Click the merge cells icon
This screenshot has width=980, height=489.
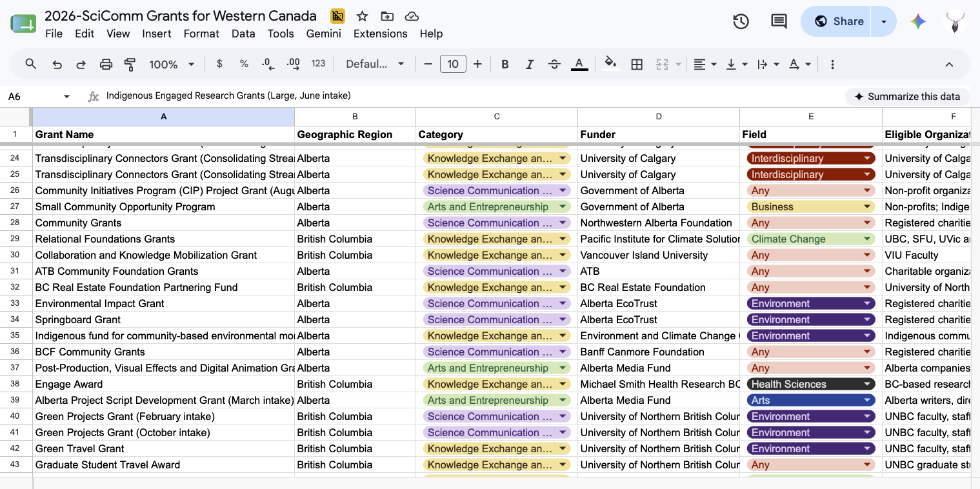662,64
